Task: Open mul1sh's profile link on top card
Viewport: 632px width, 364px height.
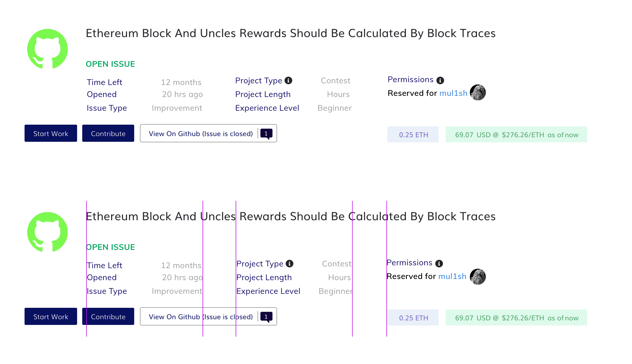Action: pos(454,93)
